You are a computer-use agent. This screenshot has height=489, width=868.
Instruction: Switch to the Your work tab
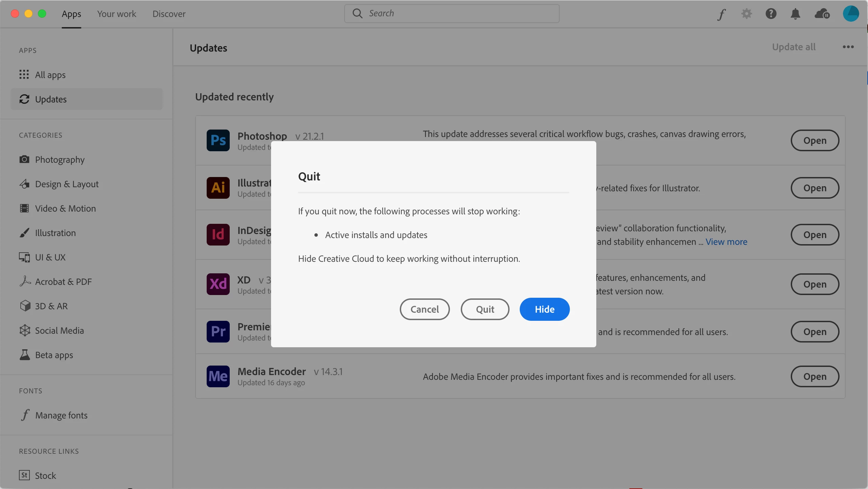coord(117,14)
